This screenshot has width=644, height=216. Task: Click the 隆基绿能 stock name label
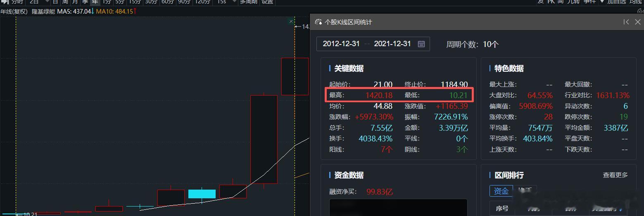[x=43, y=12]
